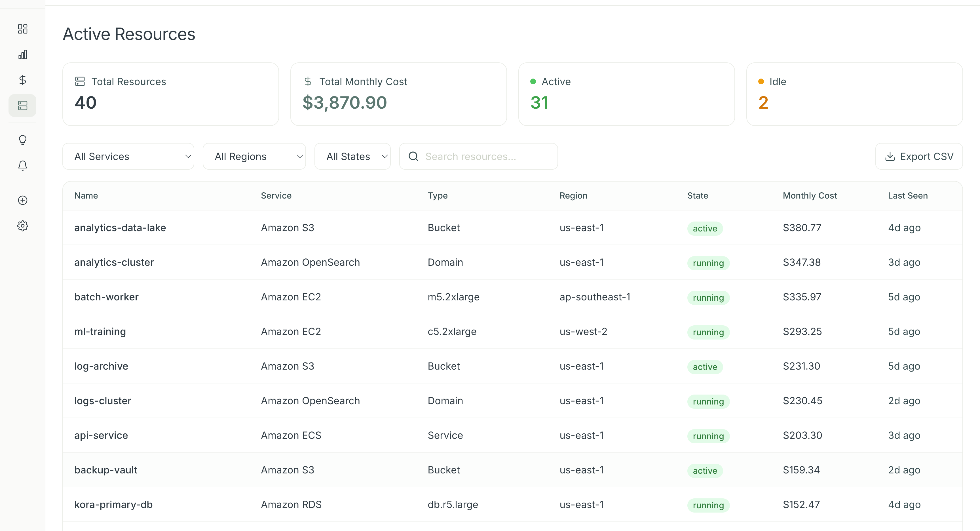Click running badge in batch-worker row
This screenshot has height=531, width=980.
pos(708,298)
